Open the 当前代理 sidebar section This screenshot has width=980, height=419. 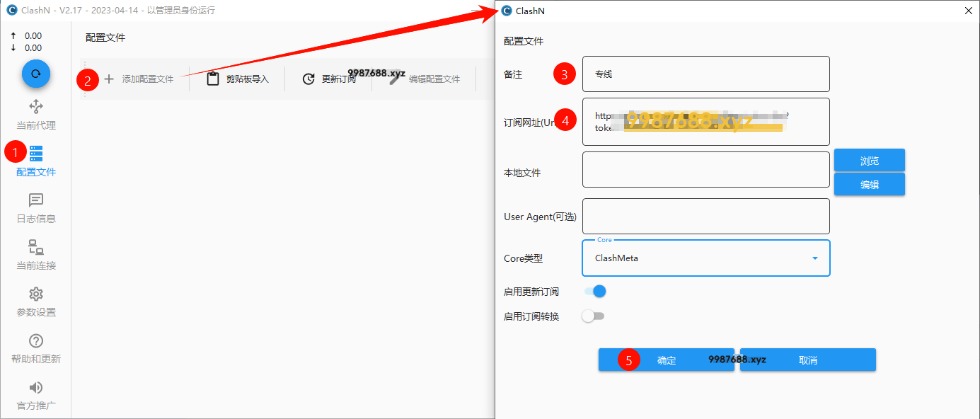[36, 115]
